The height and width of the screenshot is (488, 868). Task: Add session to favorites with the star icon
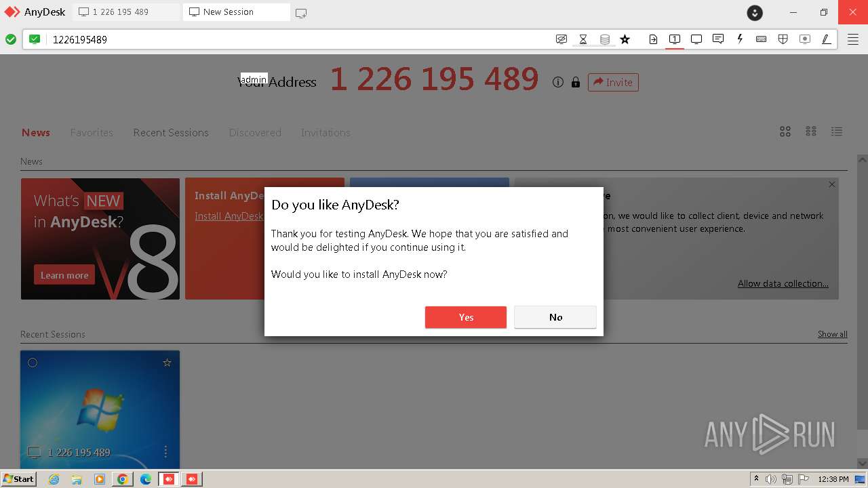(x=625, y=39)
